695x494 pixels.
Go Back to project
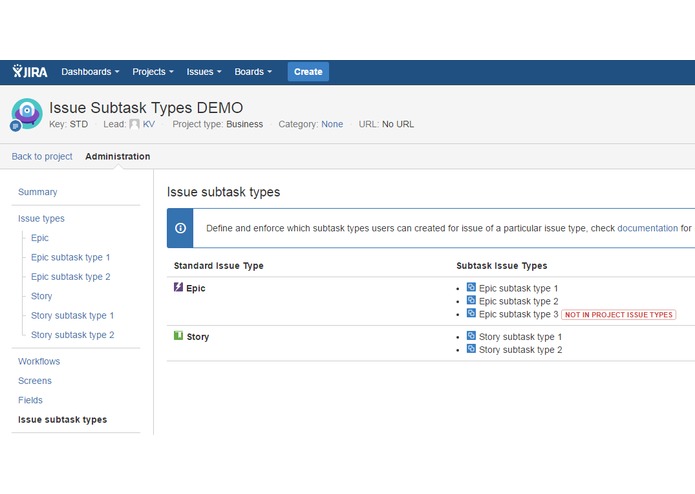[x=42, y=156]
